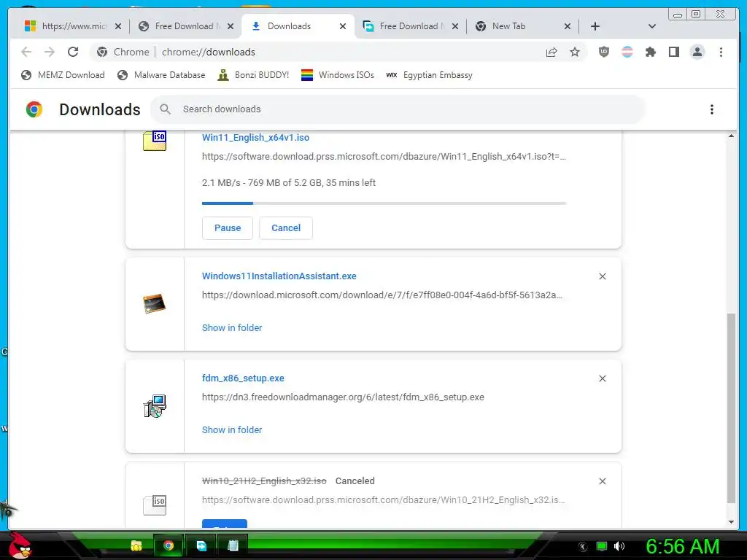Click the Chrome taskbar icon
747x560 pixels.
(x=169, y=545)
